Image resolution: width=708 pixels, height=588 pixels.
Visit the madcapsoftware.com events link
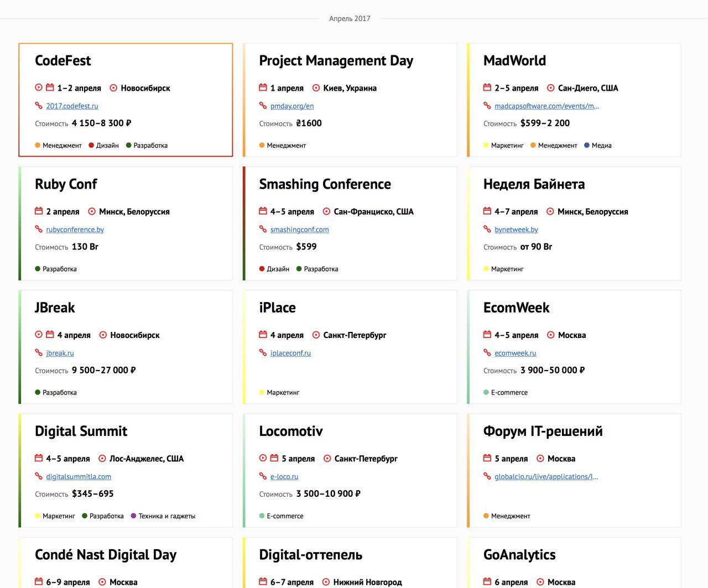pyautogui.click(x=547, y=106)
